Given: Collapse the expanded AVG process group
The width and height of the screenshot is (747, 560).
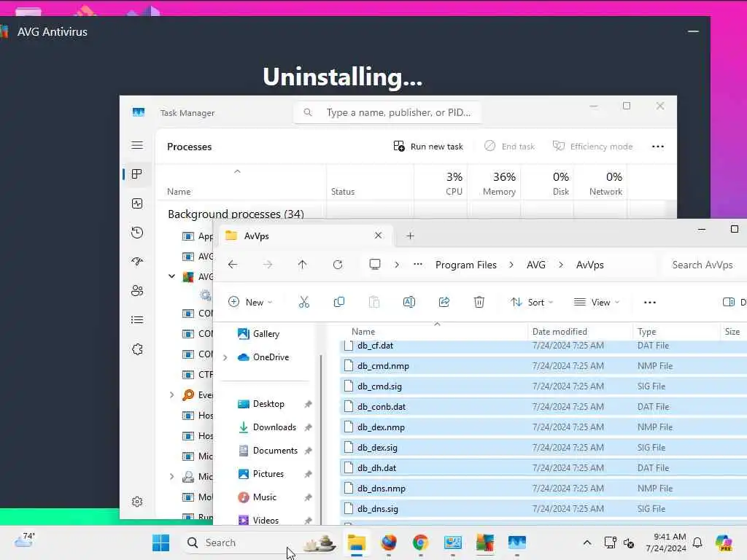Looking at the screenshot, I should tap(171, 276).
